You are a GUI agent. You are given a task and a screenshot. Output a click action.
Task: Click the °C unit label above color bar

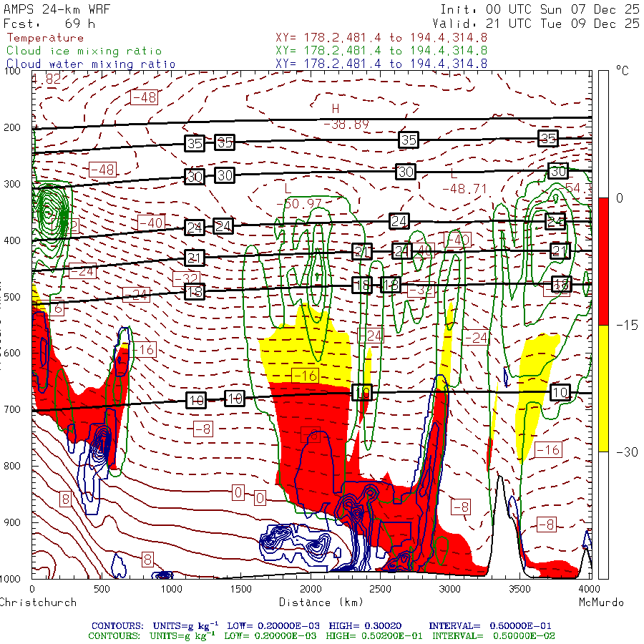point(622,72)
